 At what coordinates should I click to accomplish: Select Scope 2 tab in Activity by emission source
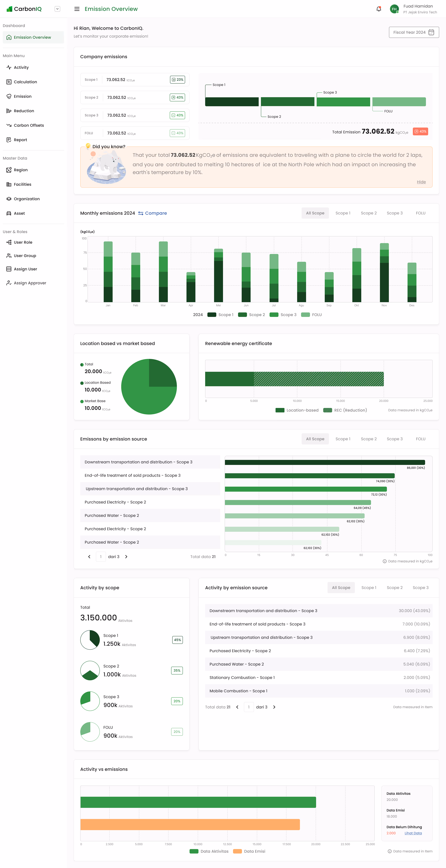pyautogui.click(x=395, y=588)
